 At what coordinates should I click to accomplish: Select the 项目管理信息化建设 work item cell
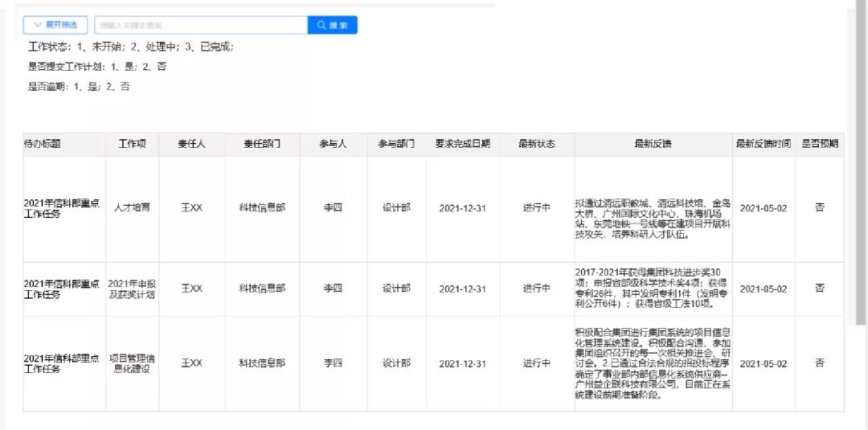click(132, 363)
